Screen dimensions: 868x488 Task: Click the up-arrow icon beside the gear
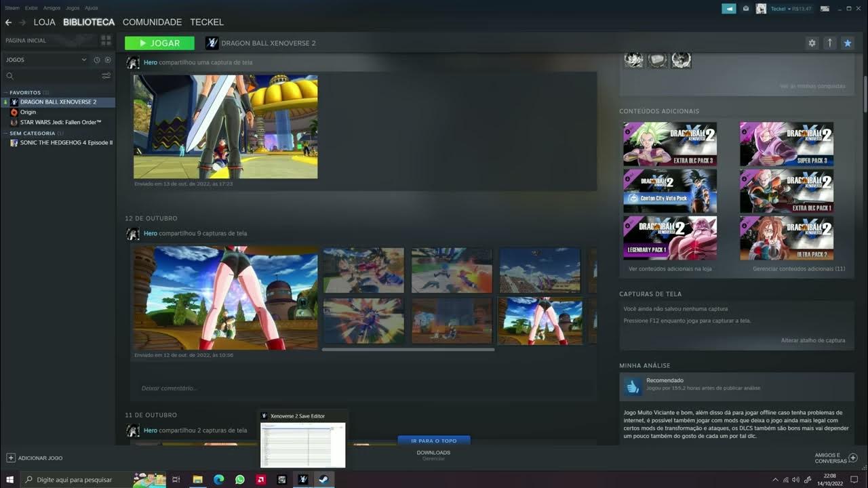[x=829, y=43]
